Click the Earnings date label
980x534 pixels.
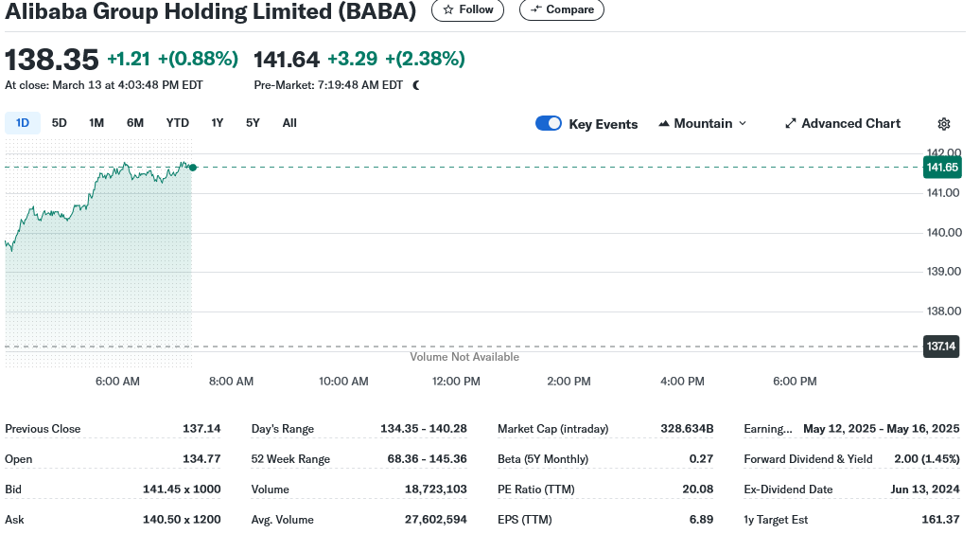click(x=768, y=429)
